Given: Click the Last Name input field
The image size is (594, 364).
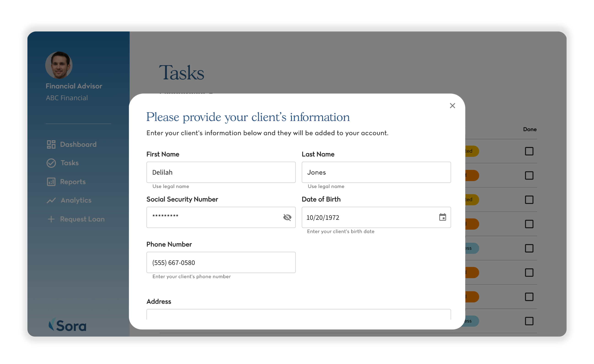Looking at the screenshot, I should coord(376,172).
